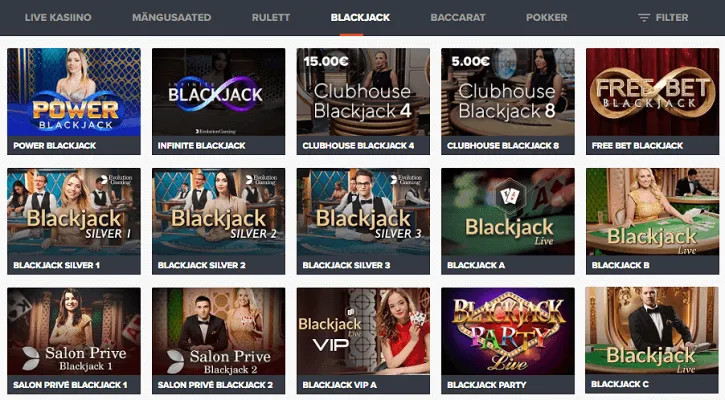This screenshot has height=400, width=725.
Task: Select the Mängusaated tab
Action: pos(172,18)
